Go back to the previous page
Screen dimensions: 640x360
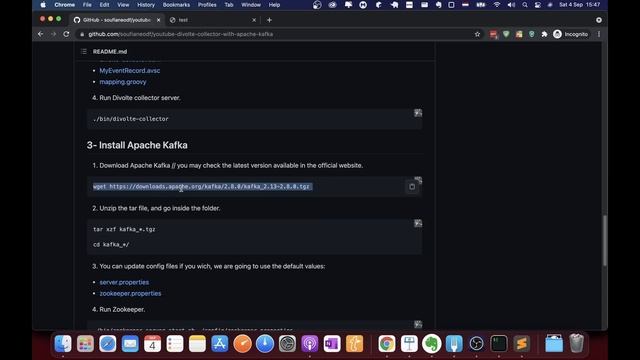pyautogui.click(x=40, y=34)
